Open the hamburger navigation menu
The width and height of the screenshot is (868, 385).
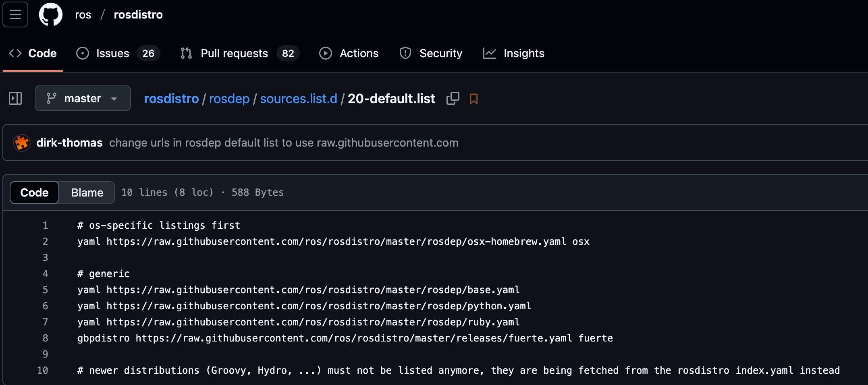click(x=15, y=14)
